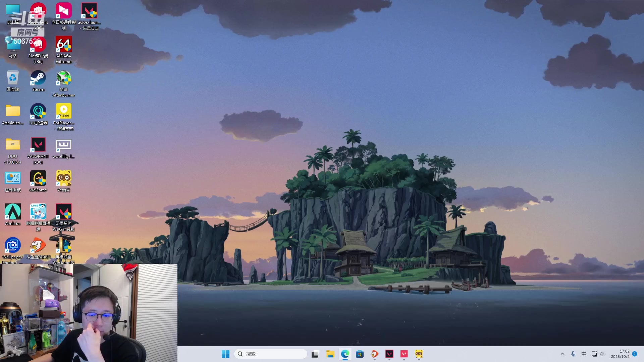Open the 斗鱼直播伴侣 shortcut
Screen dimensions: 644x362
click(x=38, y=248)
